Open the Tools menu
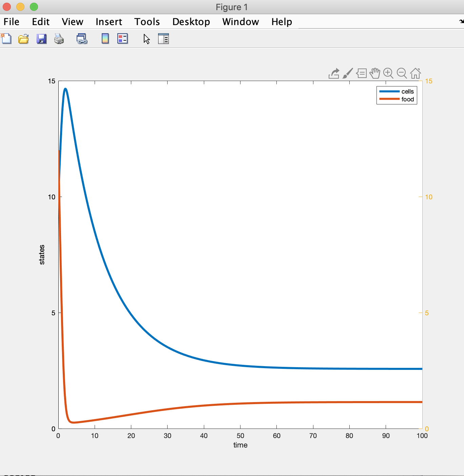The height and width of the screenshot is (476, 464). pos(147,22)
